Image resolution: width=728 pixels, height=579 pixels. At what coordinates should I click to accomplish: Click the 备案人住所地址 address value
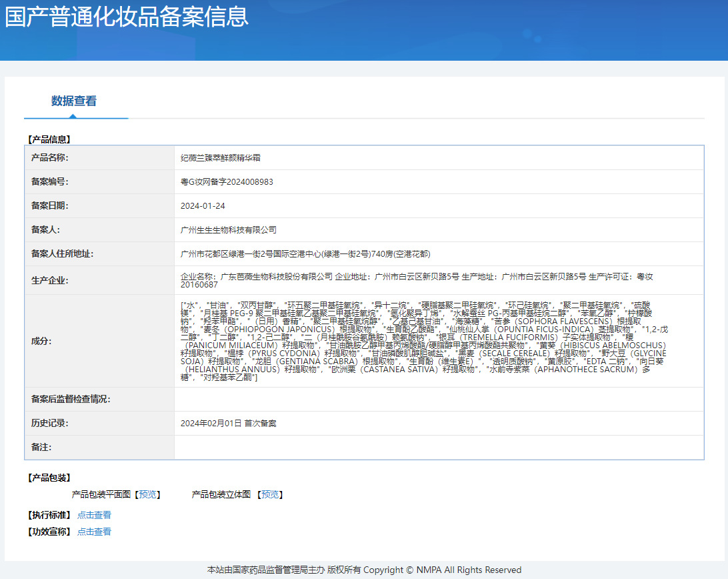tap(305, 254)
